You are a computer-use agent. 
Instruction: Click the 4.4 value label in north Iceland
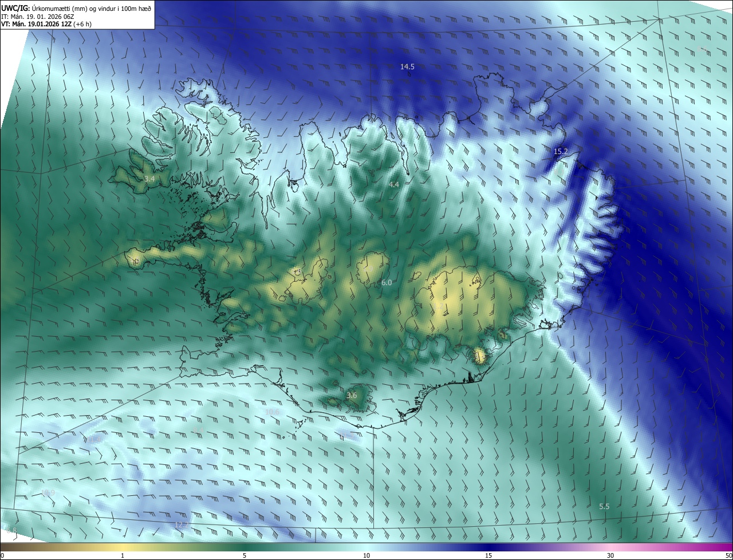click(394, 184)
